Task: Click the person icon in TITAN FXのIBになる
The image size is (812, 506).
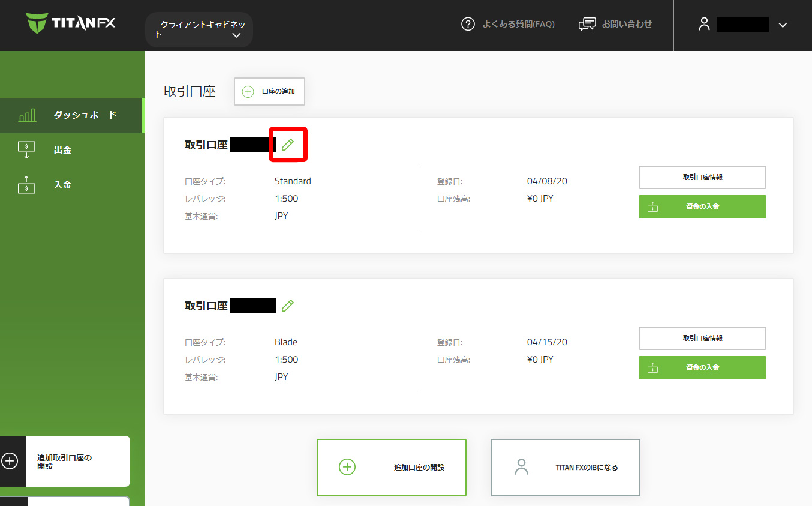Action: click(522, 467)
